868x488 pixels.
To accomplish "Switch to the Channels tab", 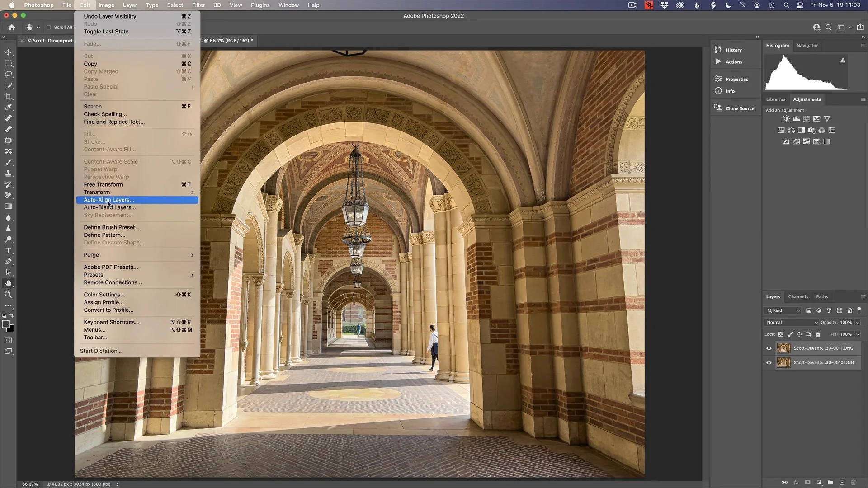I will [798, 296].
